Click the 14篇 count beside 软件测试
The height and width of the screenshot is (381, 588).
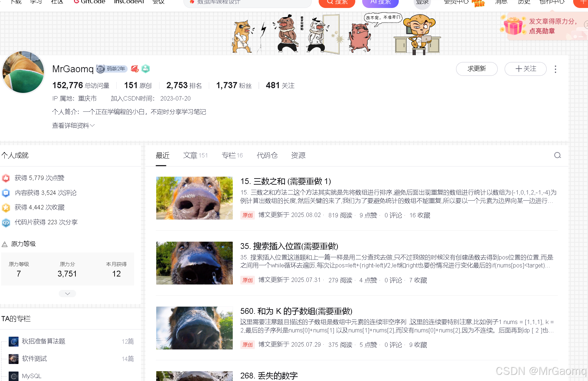(128, 359)
